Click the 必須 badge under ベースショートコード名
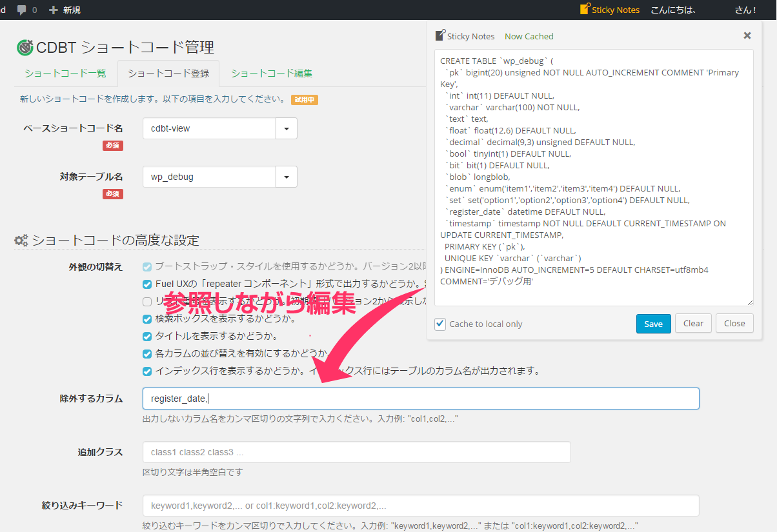 coord(113,146)
